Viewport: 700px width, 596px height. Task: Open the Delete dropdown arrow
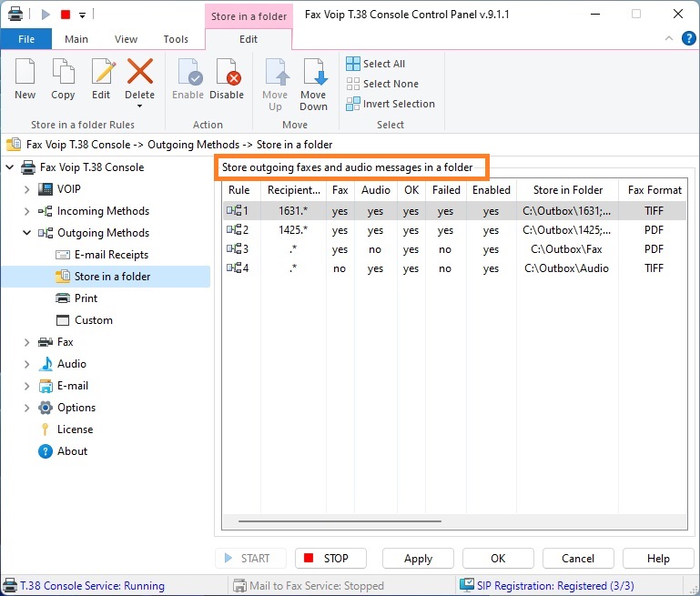[x=140, y=106]
